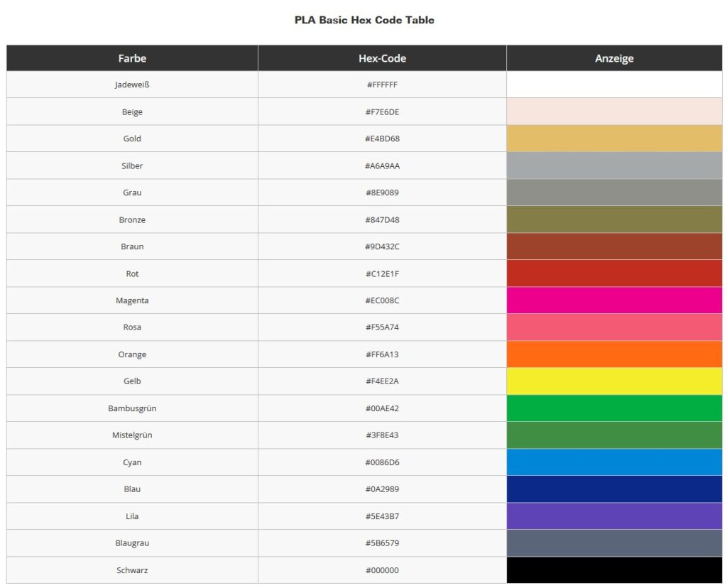Click the Blaugrau color name cell

[132, 543]
